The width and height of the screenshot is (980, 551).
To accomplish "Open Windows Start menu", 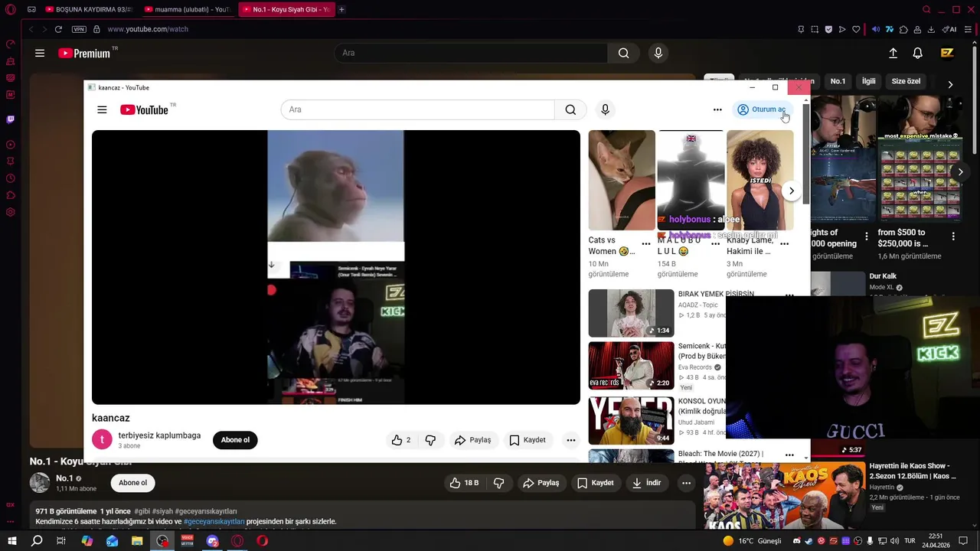I will 11,541.
